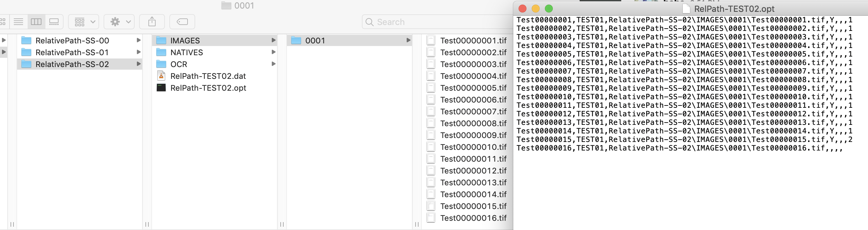Select file Test00000003.tif

pyautogui.click(x=473, y=64)
